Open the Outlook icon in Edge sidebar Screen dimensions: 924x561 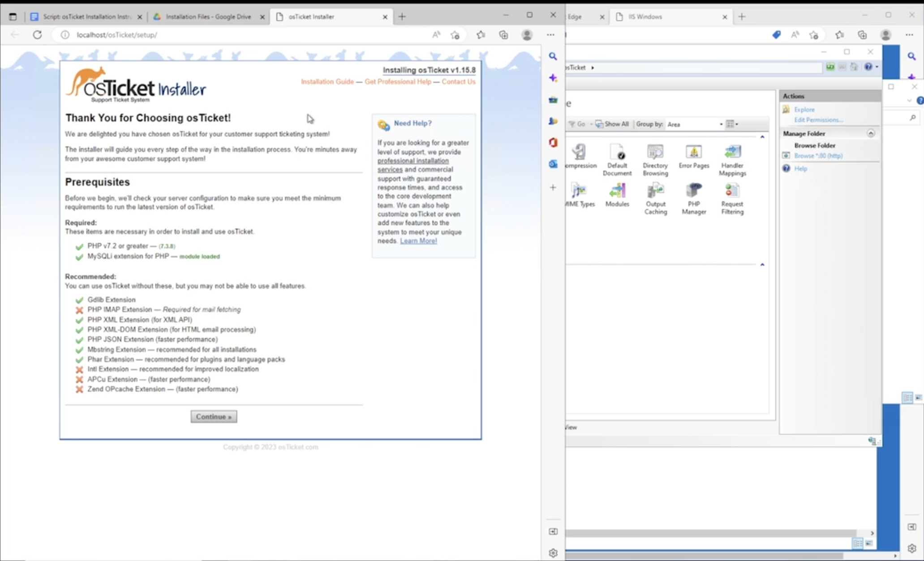tap(553, 164)
